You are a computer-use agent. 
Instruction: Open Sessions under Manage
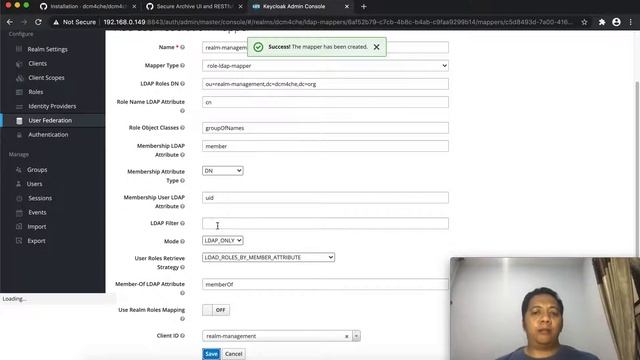[x=40, y=198]
